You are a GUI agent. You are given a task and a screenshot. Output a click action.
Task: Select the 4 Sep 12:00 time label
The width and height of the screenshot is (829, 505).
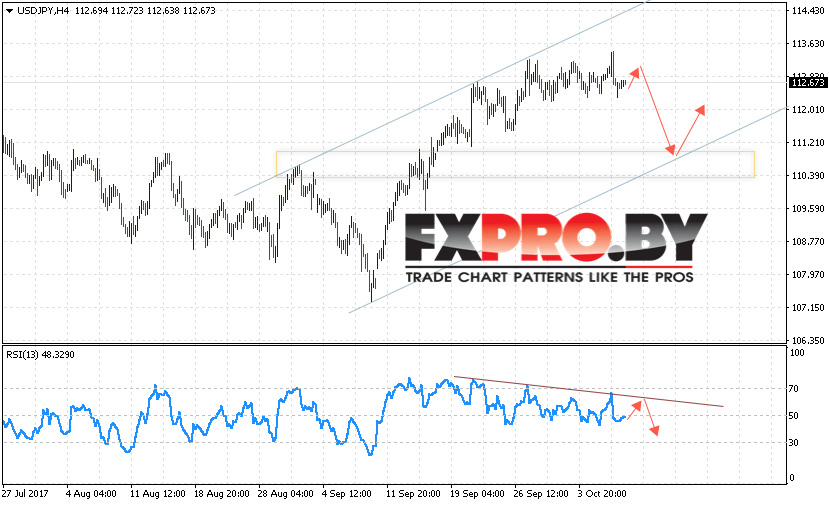(347, 494)
